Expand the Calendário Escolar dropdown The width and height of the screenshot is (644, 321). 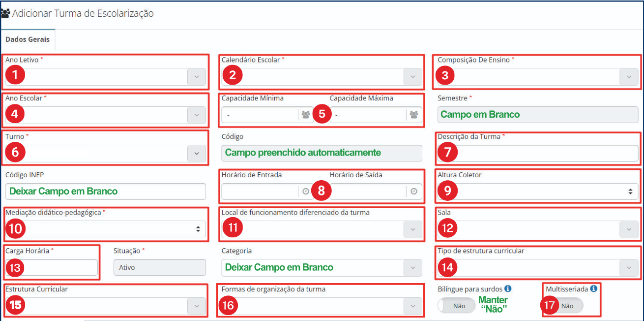click(x=412, y=77)
